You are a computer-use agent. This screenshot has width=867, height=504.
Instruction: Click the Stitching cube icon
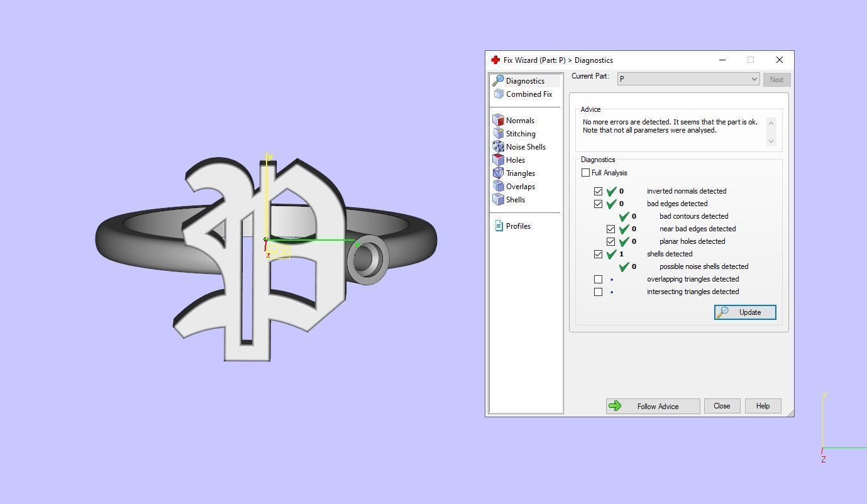click(x=499, y=133)
